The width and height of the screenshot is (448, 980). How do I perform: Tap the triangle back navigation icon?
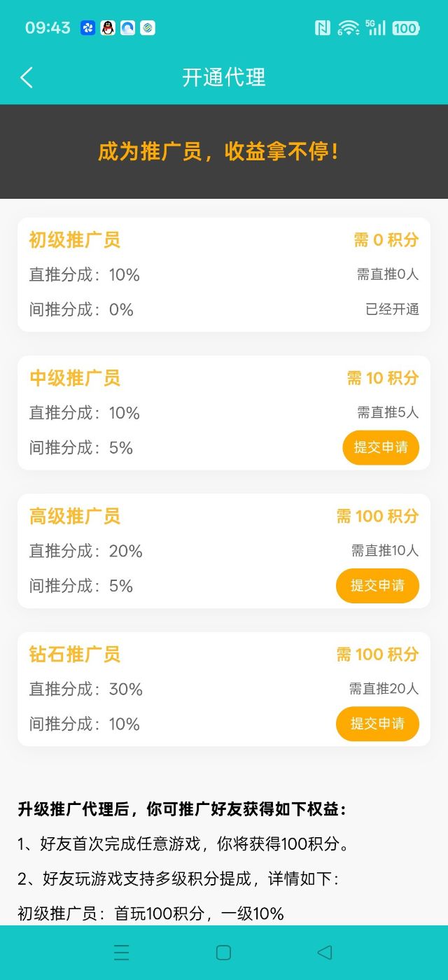(324, 952)
